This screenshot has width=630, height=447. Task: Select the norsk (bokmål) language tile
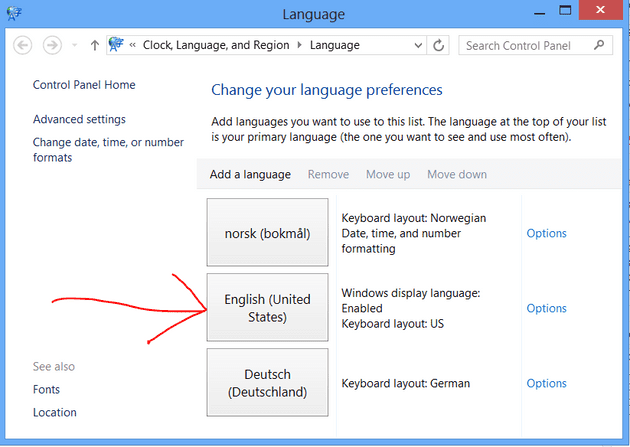pos(267,232)
